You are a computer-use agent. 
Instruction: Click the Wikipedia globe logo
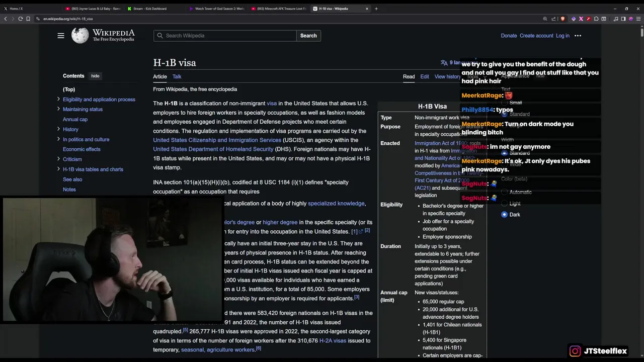pos(80,35)
